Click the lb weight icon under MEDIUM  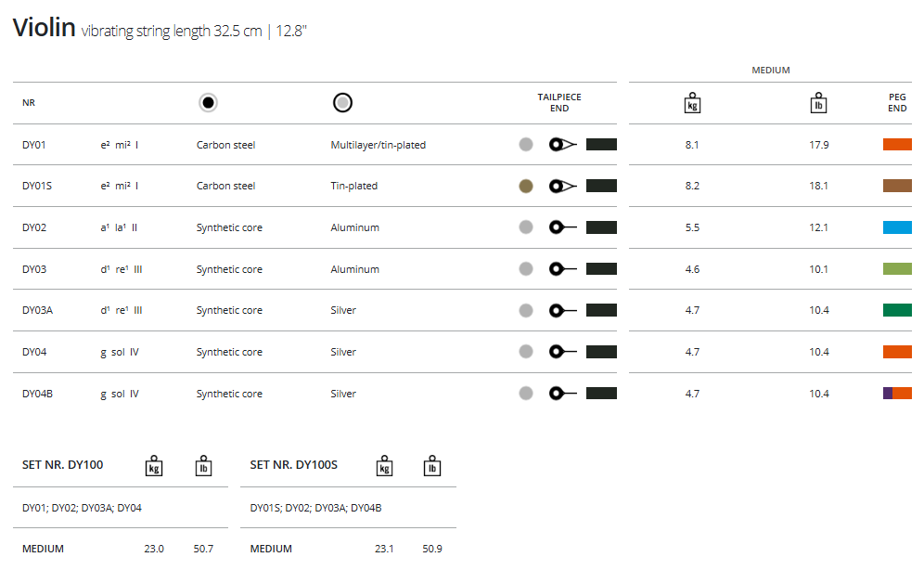(x=818, y=103)
